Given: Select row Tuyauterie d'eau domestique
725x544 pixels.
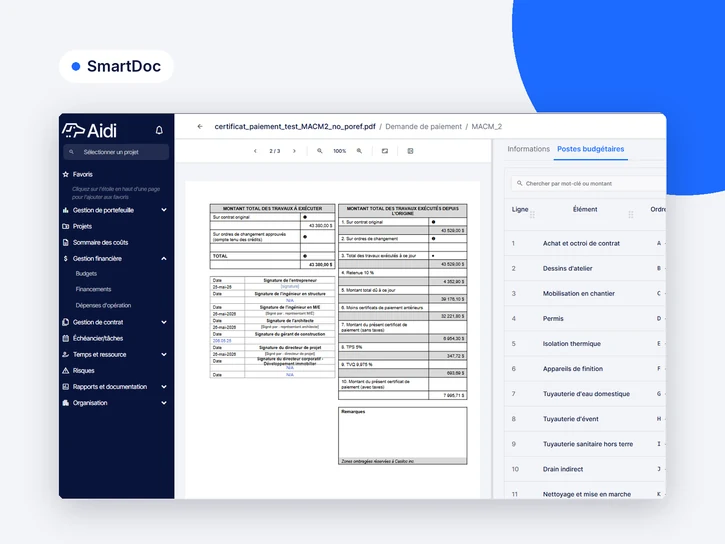Looking at the screenshot, I should 585,394.
